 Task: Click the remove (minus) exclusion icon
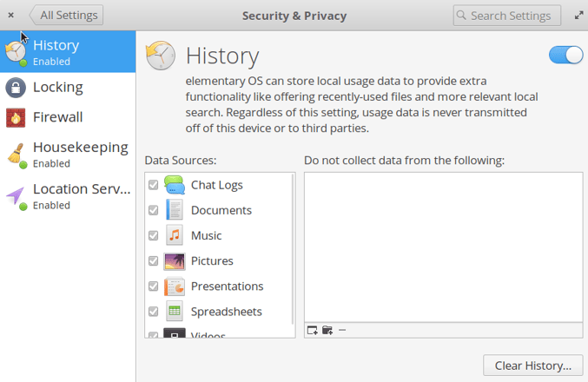(x=342, y=330)
